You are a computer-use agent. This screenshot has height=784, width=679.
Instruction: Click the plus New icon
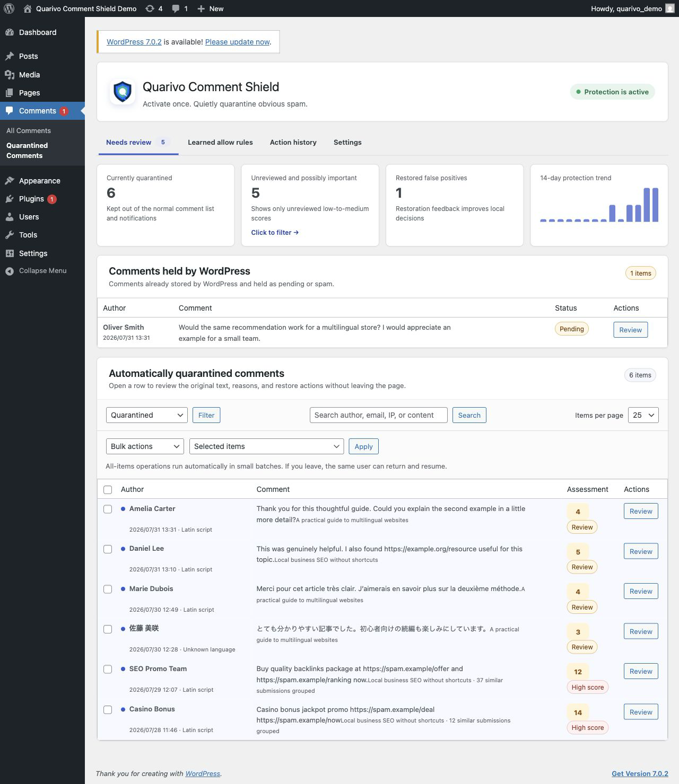tap(201, 8)
